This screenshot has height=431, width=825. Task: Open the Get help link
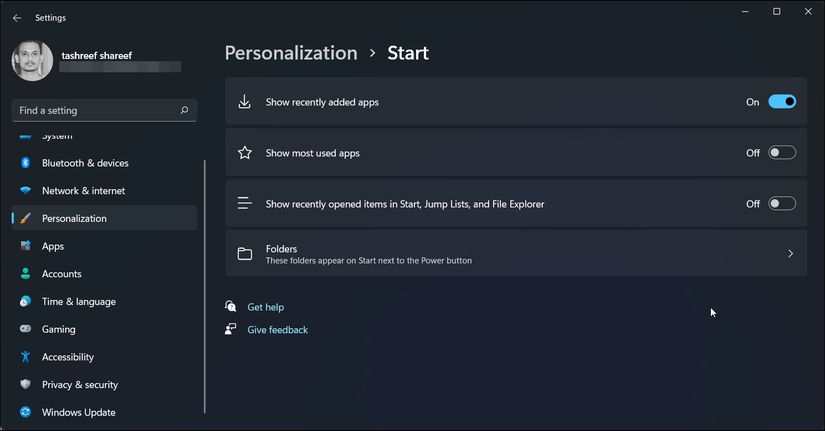pyautogui.click(x=265, y=307)
